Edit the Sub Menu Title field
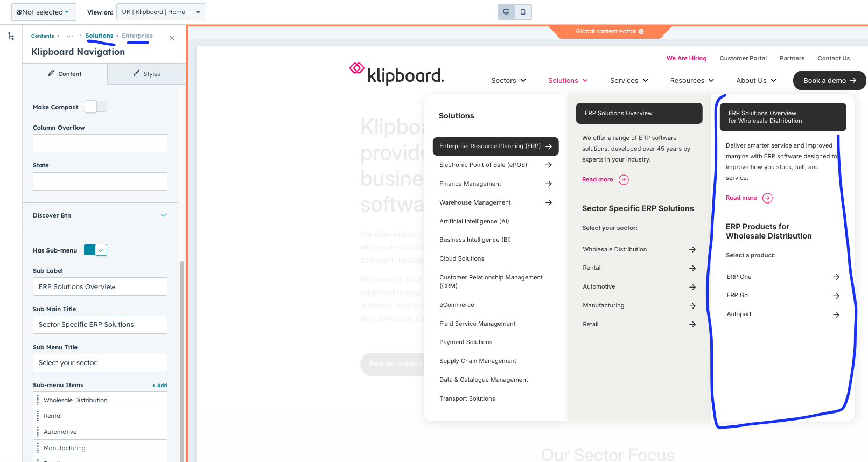Viewport: 868px width, 462px height. point(100,363)
